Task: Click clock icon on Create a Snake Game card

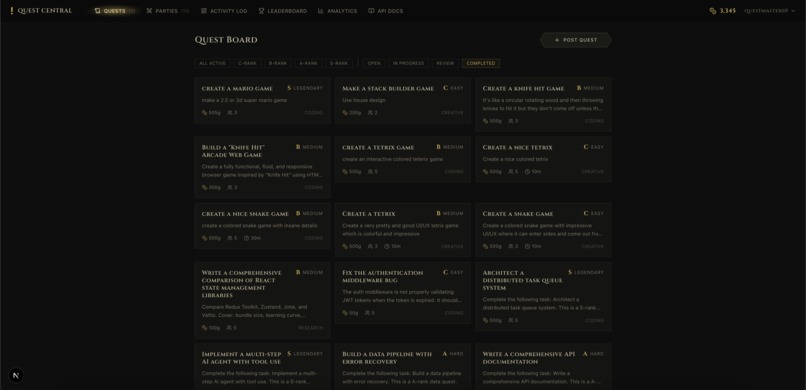Action: click(x=527, y=246)
